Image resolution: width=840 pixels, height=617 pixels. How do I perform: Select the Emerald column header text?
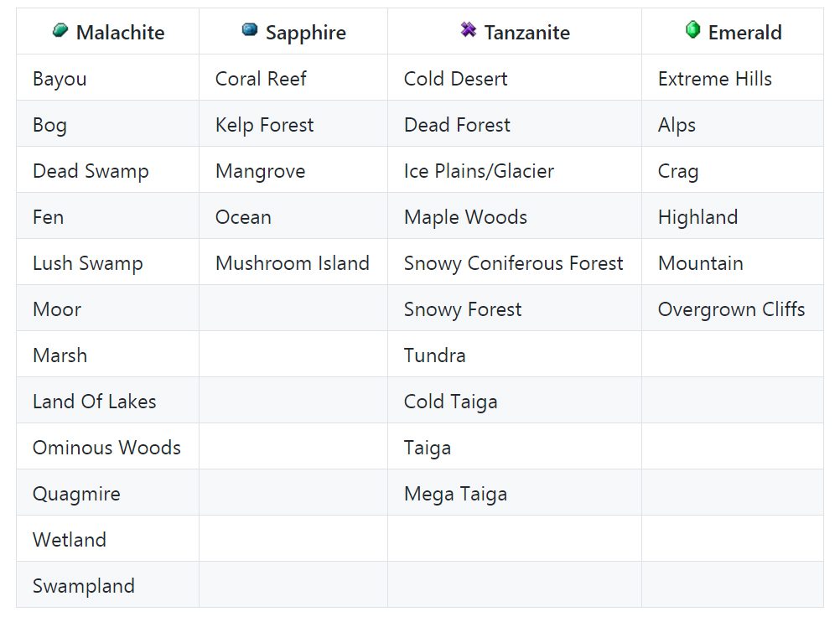pos(744,33)
